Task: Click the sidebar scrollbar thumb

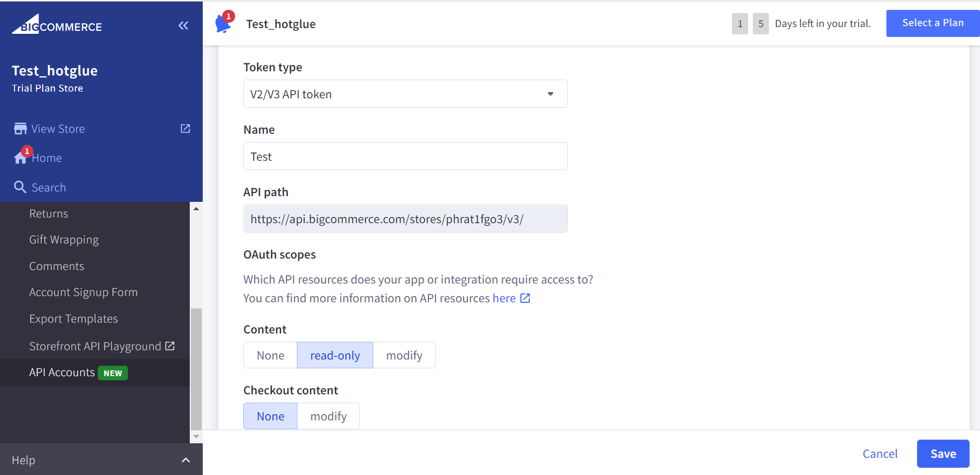Action: (x=196, y=368)
